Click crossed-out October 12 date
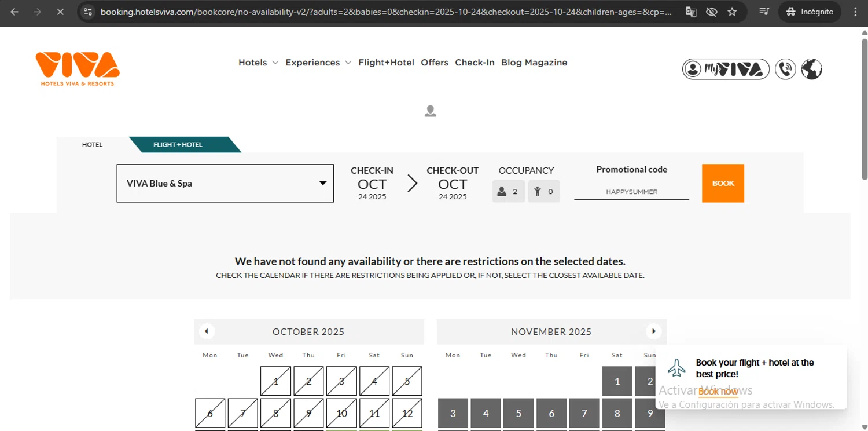 click(x=407, y=413)
